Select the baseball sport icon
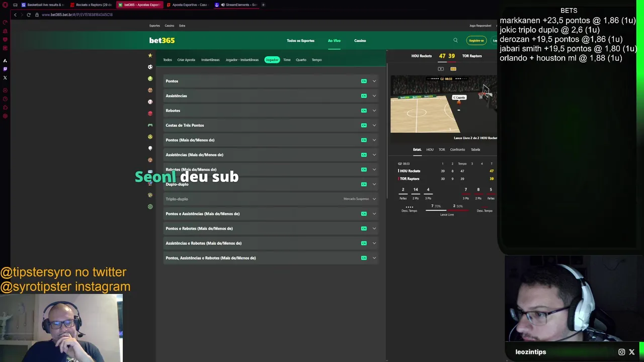This screenshot has width=644, height=362. point(150,102)
